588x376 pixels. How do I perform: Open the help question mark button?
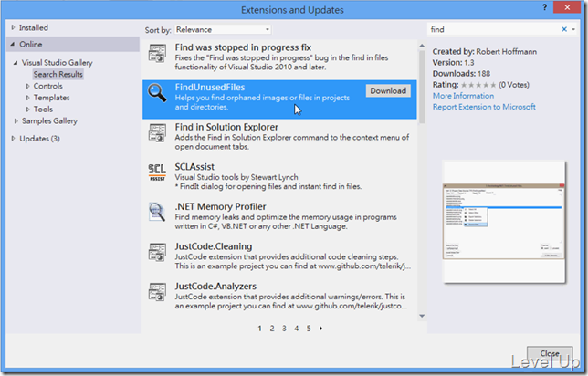click(x=544, y=7)
